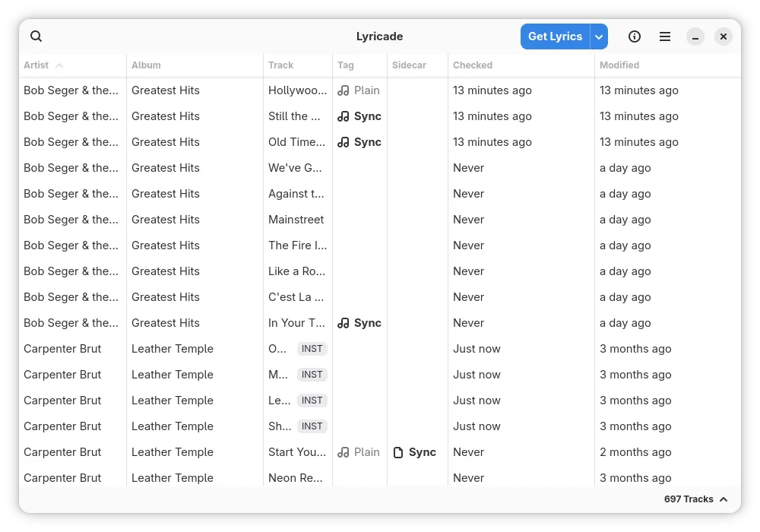The width and height of the screenshot is (760, 532).
Task: Click the INST badge on the M... track
Action: [312, 375]
